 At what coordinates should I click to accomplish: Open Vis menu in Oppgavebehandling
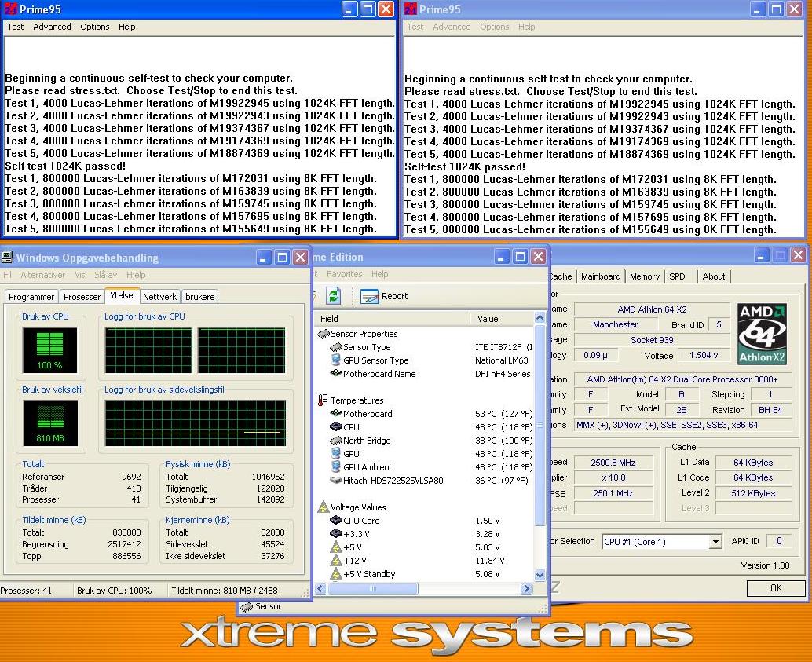point(80,275)
